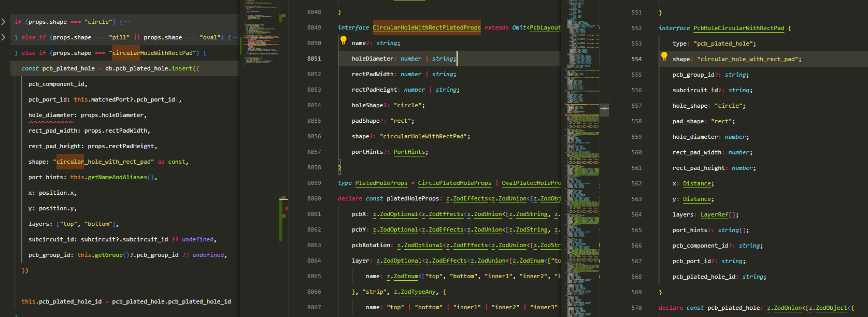This screenshot has height=317, width=868.
Task: Click the highlighted closing brace on line 8058
Action: pos(339,167)
